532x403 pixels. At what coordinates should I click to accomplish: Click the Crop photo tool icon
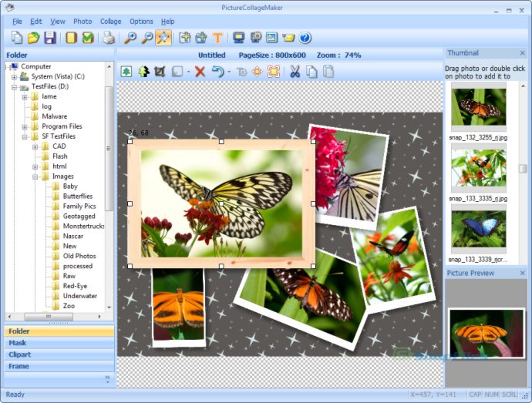(160, 72)
